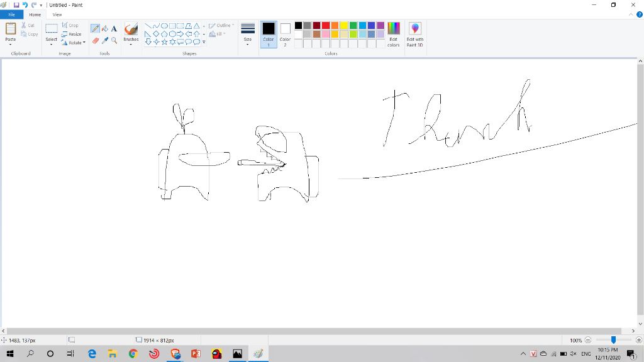Click Edit with Paint 3D
This screenshot has width=644, height=362.
coord(415,34)
